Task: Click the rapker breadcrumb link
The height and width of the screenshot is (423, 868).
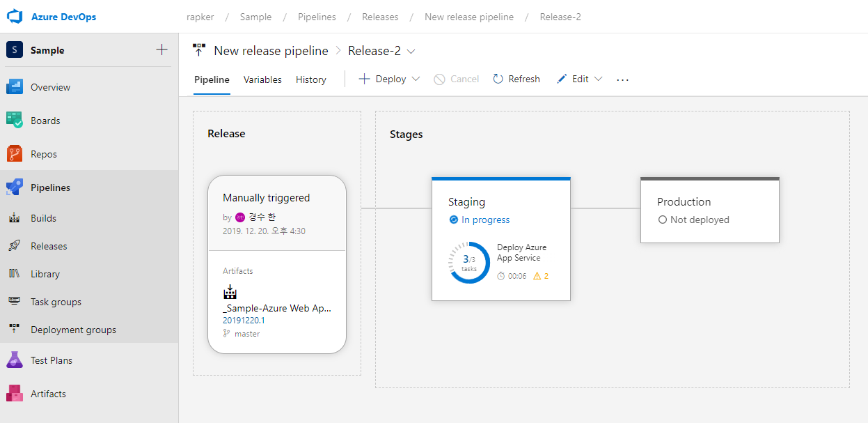Action: pos(200,17)
